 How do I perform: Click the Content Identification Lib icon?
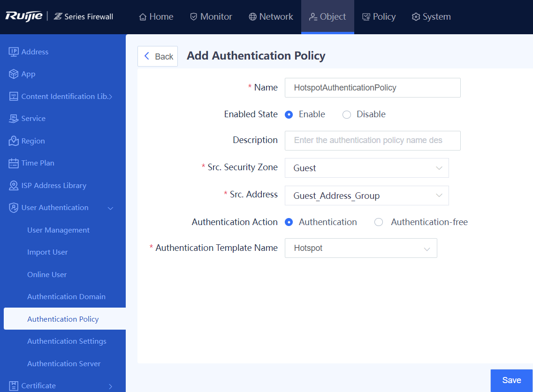[14, 96]
